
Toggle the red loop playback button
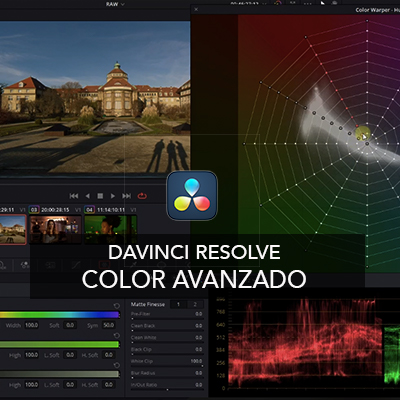142,196
